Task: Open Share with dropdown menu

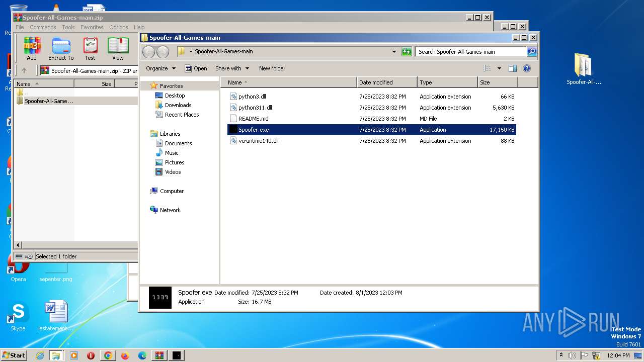Action: point(232,68)
